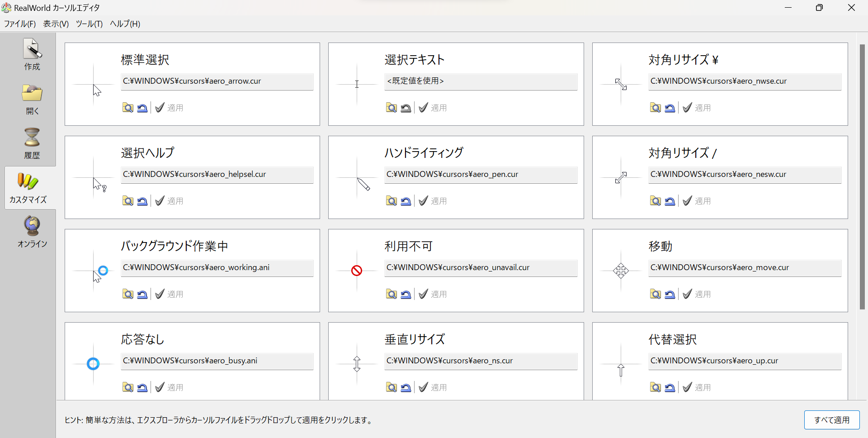Click the aero_pen.cur path field
The width and height of the screenshot is (868, 438).
(481, 175)
